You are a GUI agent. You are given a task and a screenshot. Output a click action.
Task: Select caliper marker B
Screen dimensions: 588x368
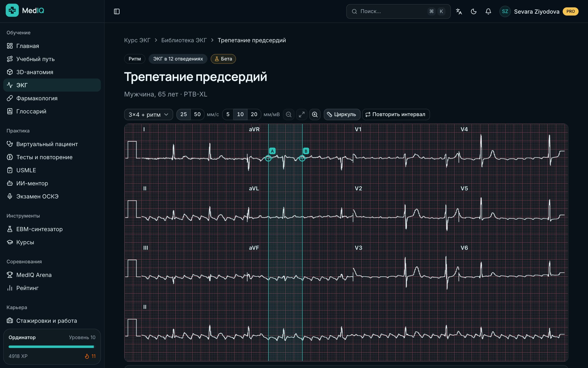tap(306, 151)
